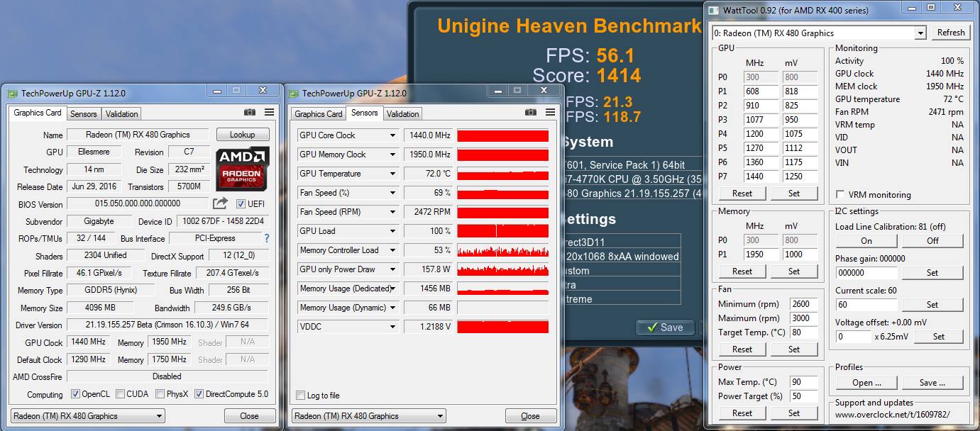
Task: Expand VDDC sensor dropdown
Action: pos(392,327)
